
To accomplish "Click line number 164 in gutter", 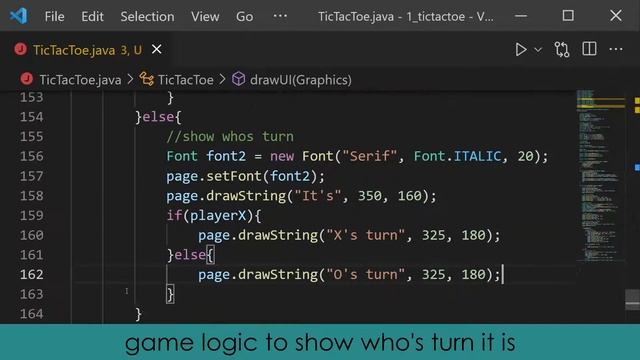I will point(31,314).
